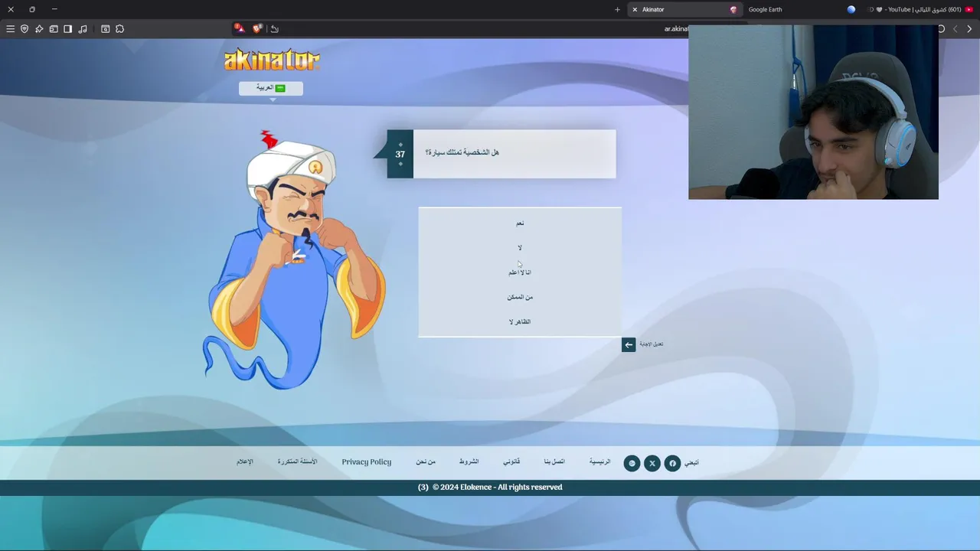The height and width of the screenshot is (551, 980).
Task: Choose the انا لا اعلم answer
Action: pos(520,272)
